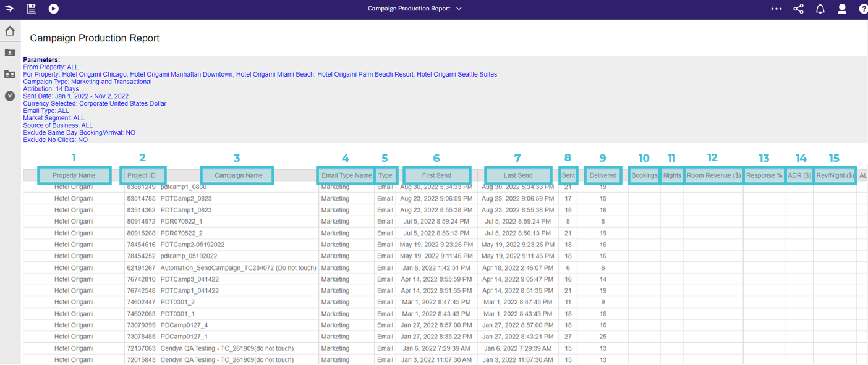Click the Property Name column header
Viewport: 868px width, 365px height.
[x=74, y=175]
